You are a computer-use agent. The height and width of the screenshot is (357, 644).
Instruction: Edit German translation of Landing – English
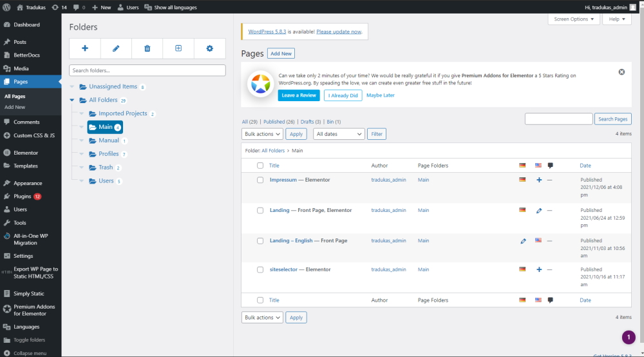pos(523,241)
